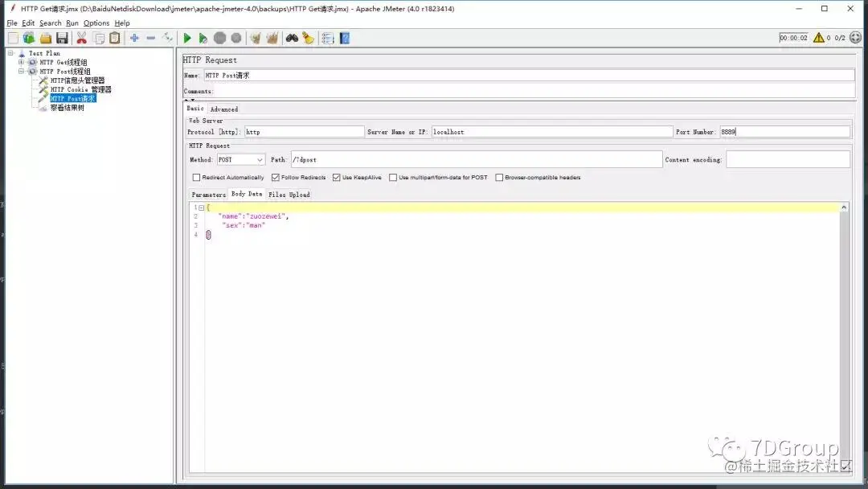Open the Run menu
The height and width of the screenshot is (489, 868).
click(72, 23)
